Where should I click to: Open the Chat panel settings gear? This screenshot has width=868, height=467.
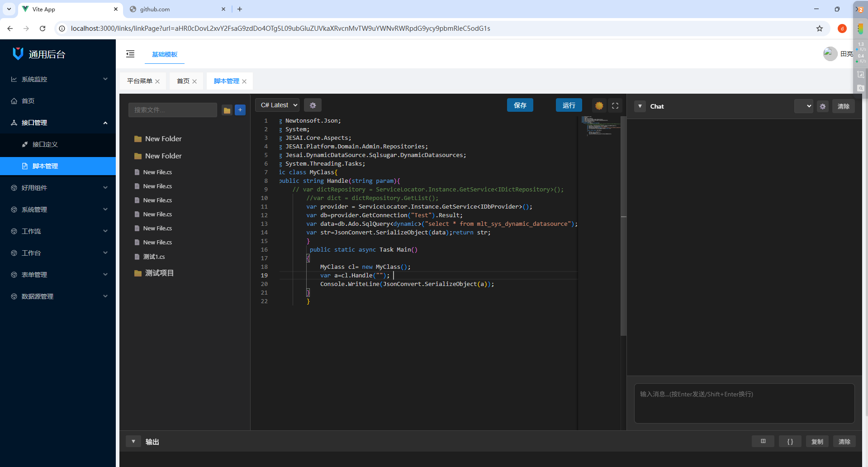pos(823,106)
